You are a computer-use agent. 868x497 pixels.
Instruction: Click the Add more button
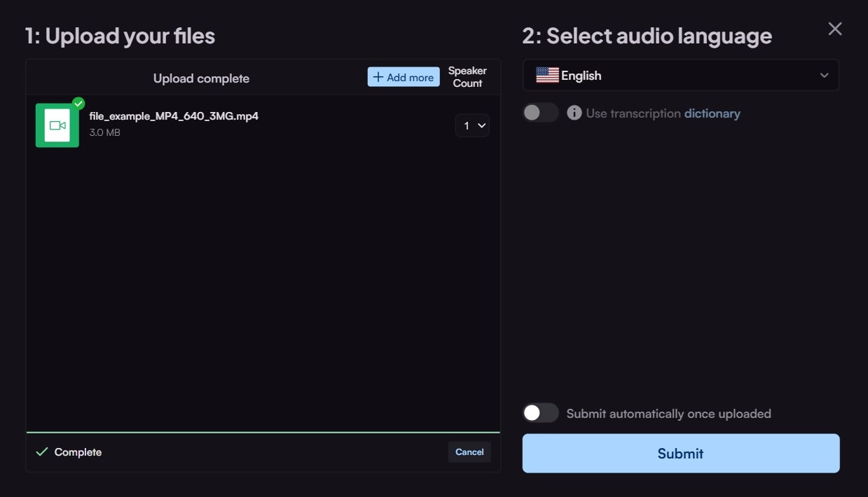pyautogui.click(x=404, y=77)
